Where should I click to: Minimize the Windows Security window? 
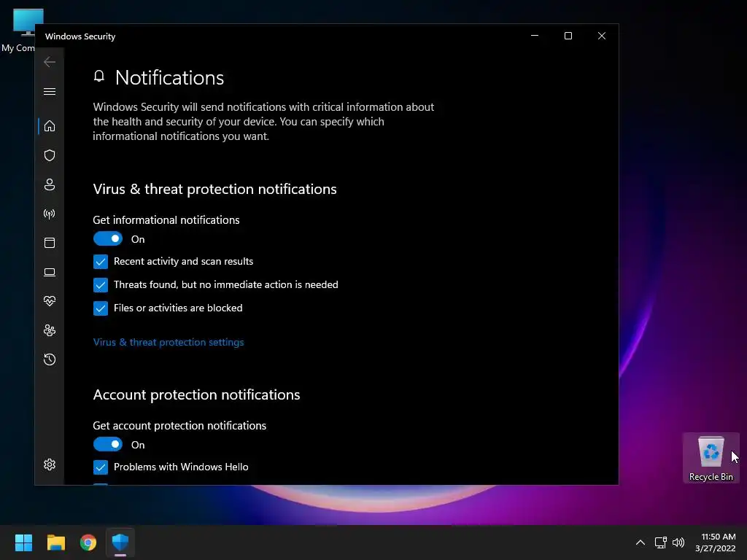535,36
